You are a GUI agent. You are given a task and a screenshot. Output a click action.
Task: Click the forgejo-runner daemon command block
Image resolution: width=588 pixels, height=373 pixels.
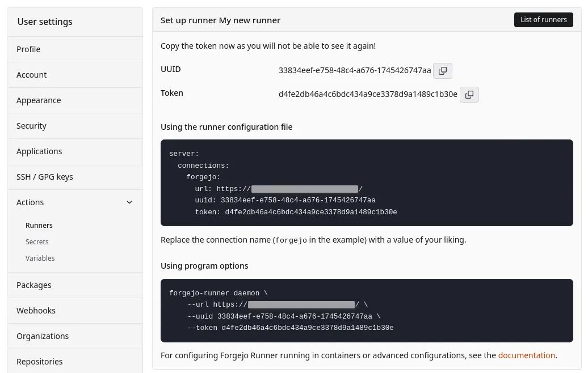[367, 310]
